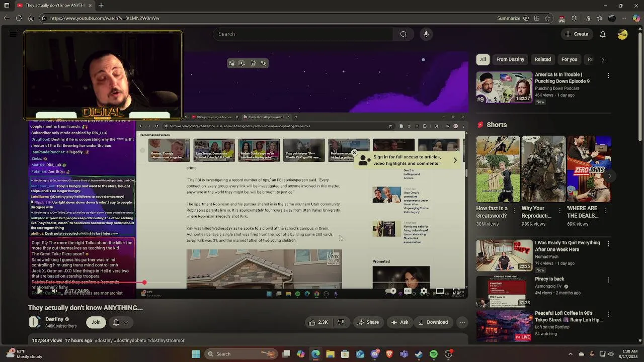Add this page to favorites star
The image size is (644, 362).
coord(548,18)
